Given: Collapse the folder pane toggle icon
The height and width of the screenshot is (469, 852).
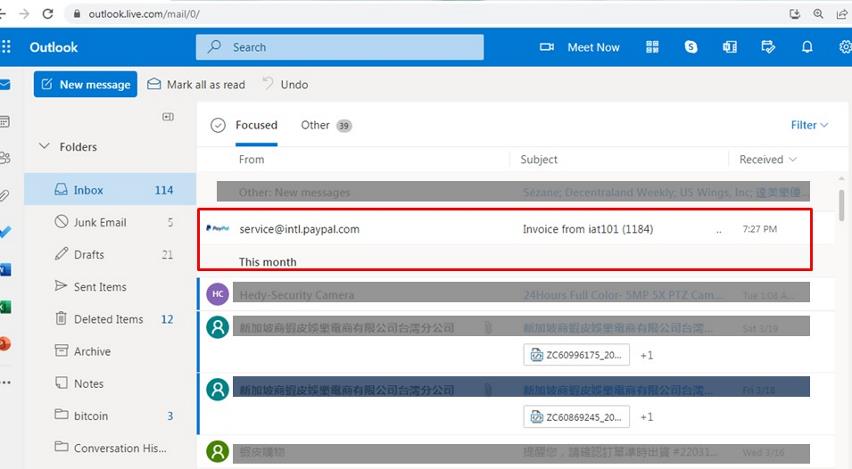Looking at the screenshot, I should [168, 116].
